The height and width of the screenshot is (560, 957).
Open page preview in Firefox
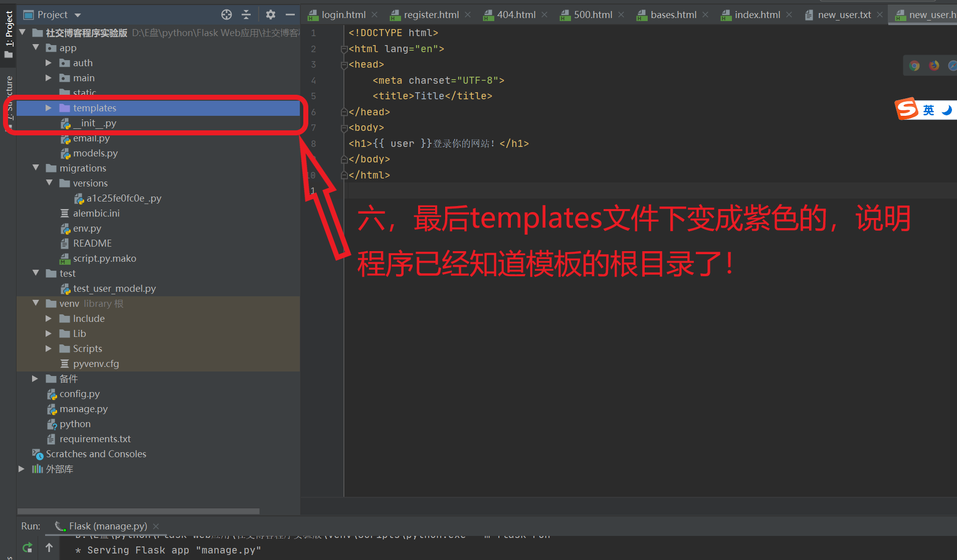click(x=933, y=65)
